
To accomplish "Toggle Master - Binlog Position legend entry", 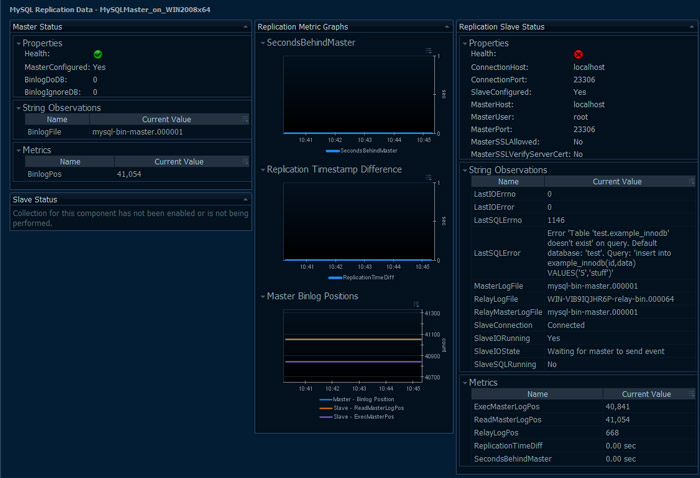I will 357,399.
